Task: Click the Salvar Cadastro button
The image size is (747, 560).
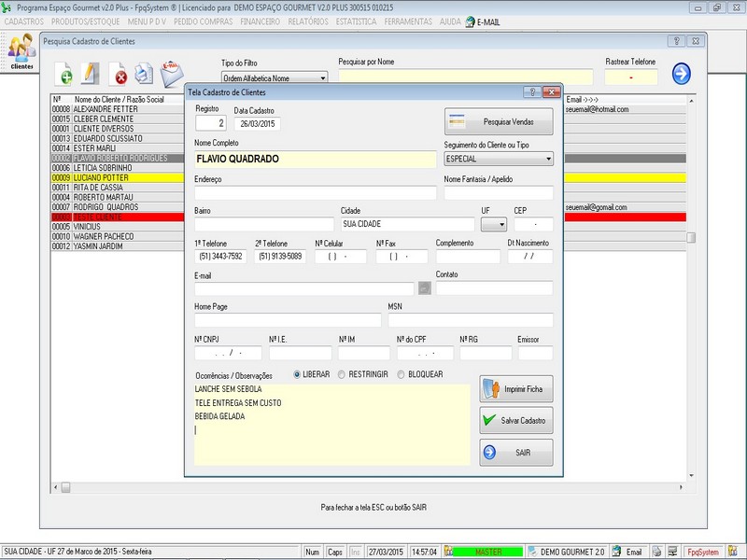Action: [x=516, y=421]
